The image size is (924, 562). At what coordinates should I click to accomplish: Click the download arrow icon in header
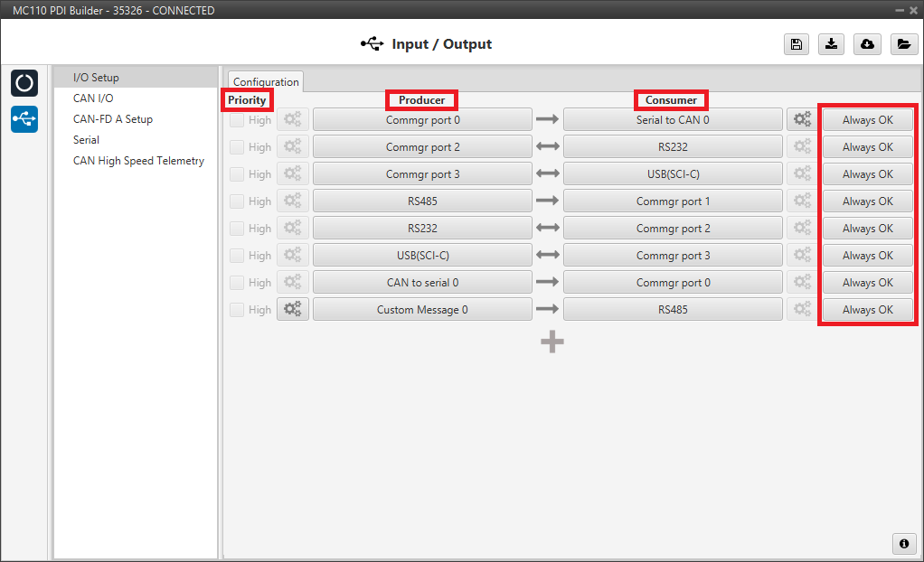point(831,44)
